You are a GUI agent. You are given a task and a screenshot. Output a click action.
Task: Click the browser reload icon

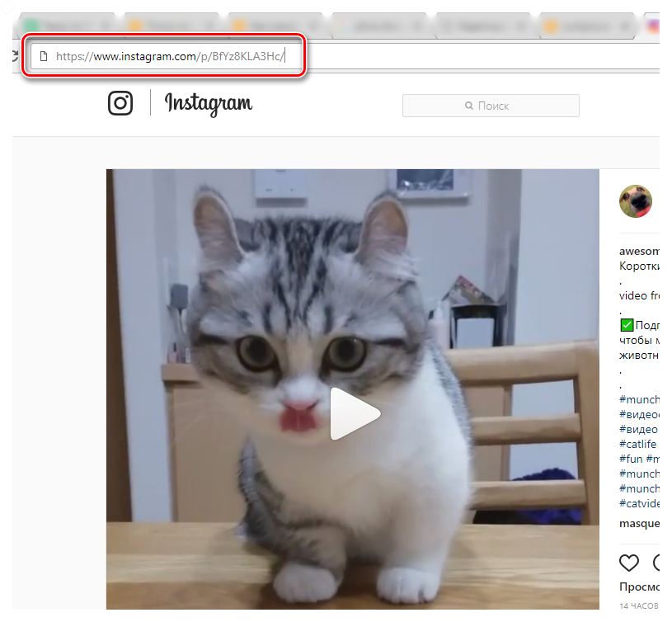(15, 56)
